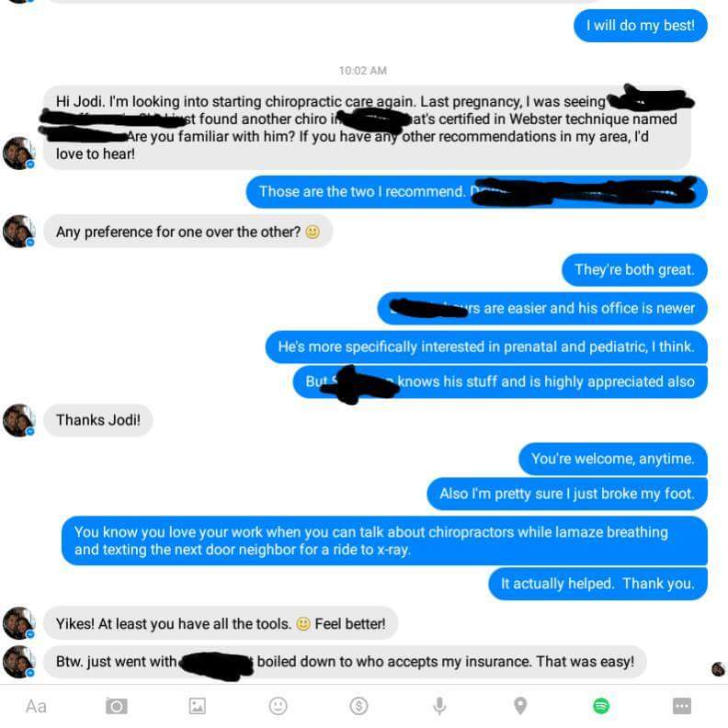Tap sender avatar beside 'Thanks Jodi!'
This screenshot has width=728, height=728.
[x=19, y=421]
